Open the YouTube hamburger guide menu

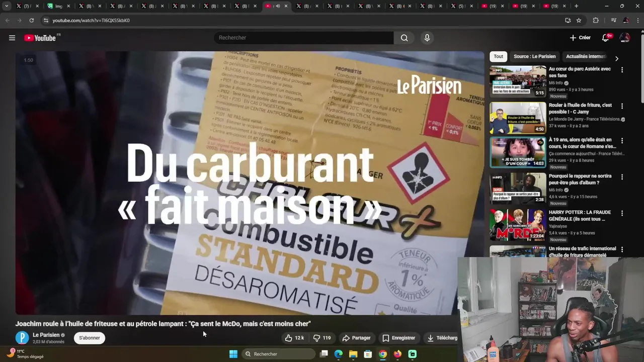12,38
